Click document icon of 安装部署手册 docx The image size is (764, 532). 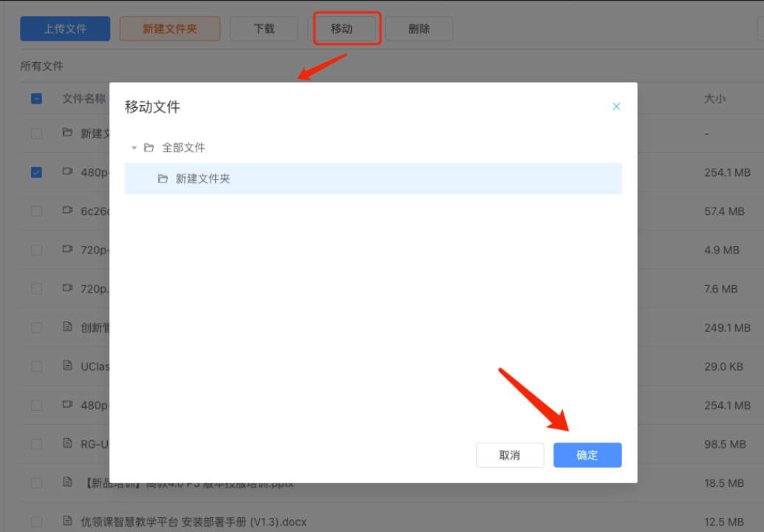click(68, 520)
